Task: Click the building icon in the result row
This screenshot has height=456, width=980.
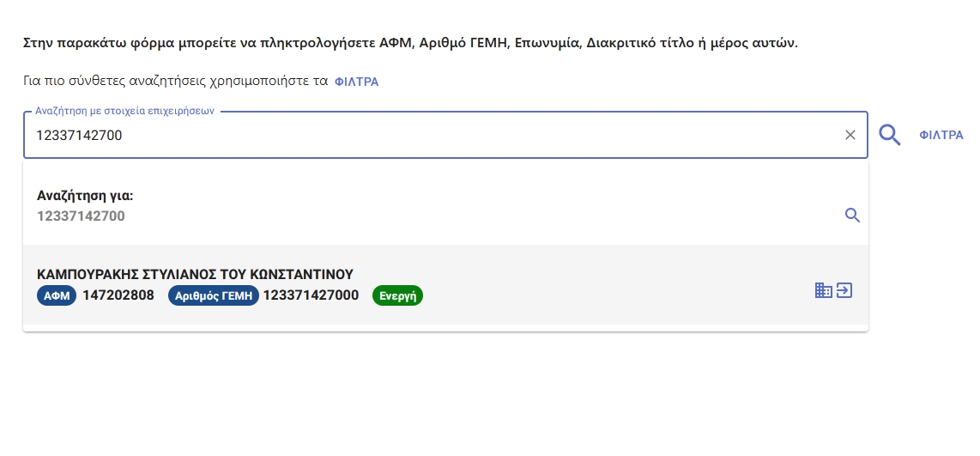Action: point(823,290)
